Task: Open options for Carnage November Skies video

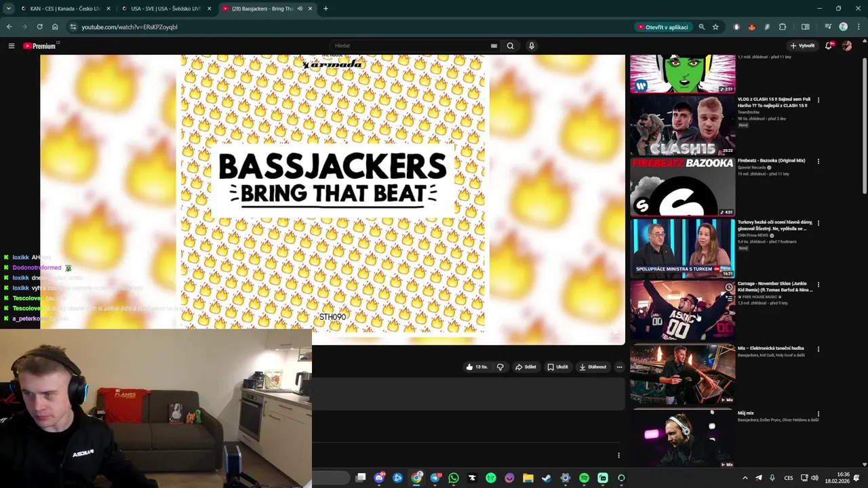Action: [818, 285]
